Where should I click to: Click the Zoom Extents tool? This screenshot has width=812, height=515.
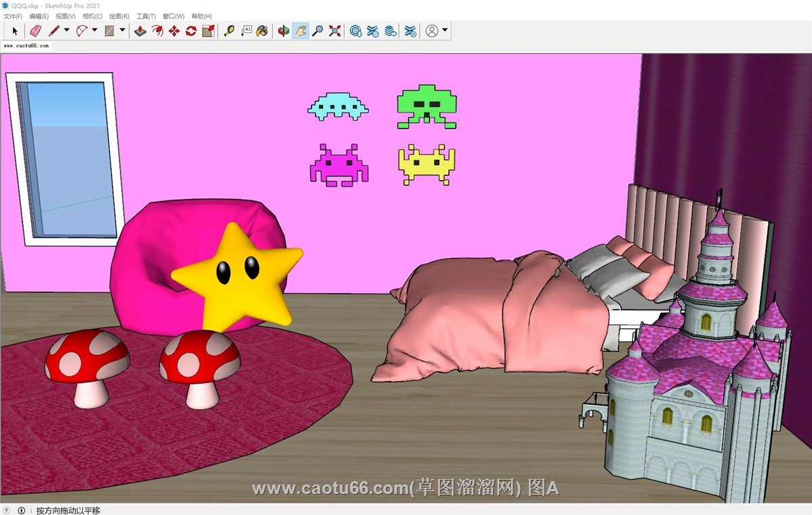point(335,31)
